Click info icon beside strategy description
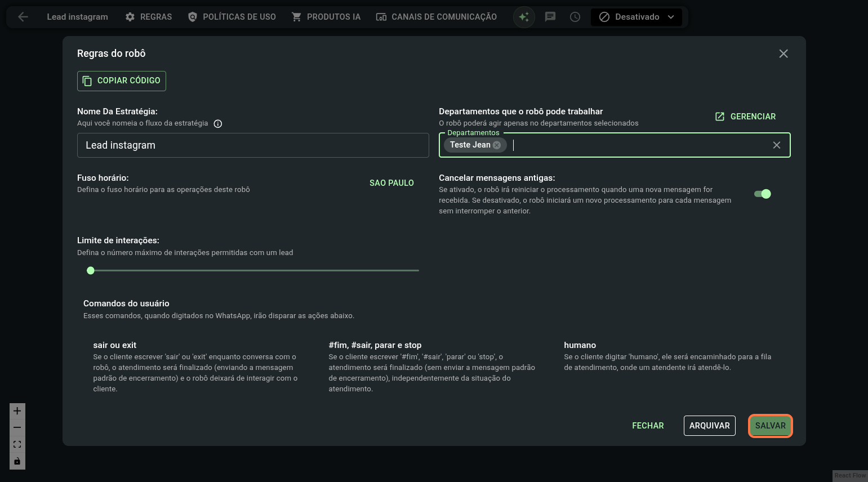The image size is (868, 482). click(x=218, y=124)
